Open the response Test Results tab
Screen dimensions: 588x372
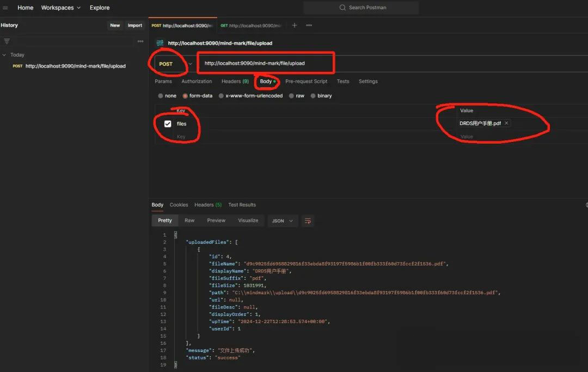click(x=242, y=205)
